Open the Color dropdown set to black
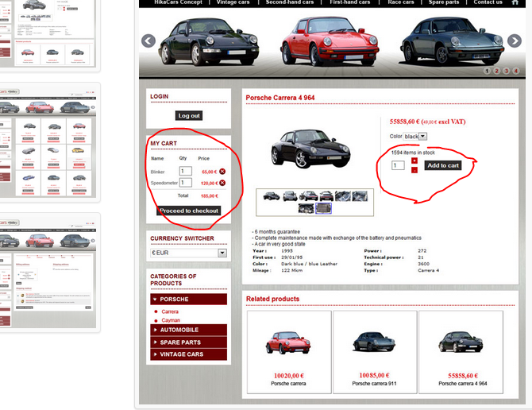532x410 pixels. tap(415, 137)
